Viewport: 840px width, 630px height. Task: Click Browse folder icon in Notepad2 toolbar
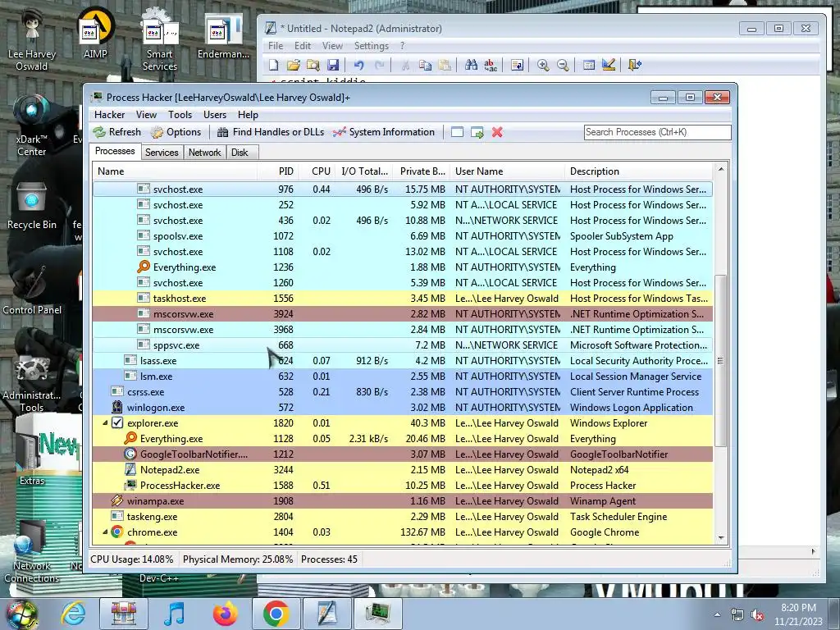point(313,66)
